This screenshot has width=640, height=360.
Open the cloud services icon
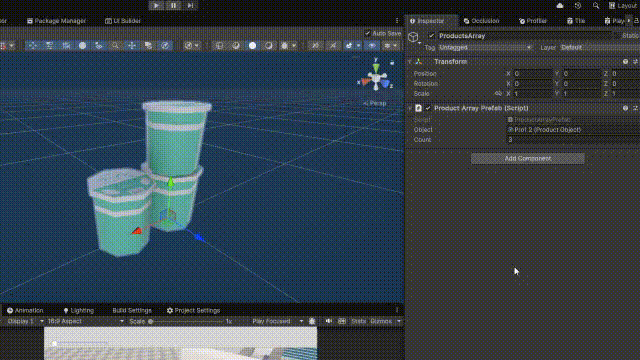tap(560, 5)
